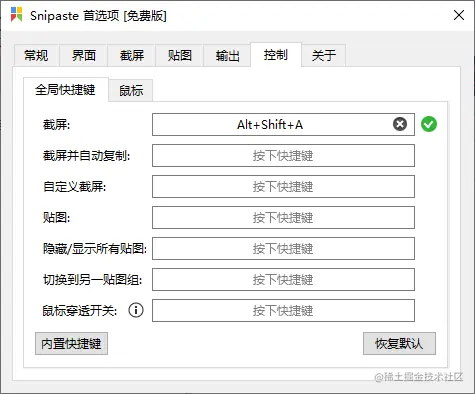The image size is (475, 394).
Task: Click the 贴图 shortcut input field
Action: 283,217
